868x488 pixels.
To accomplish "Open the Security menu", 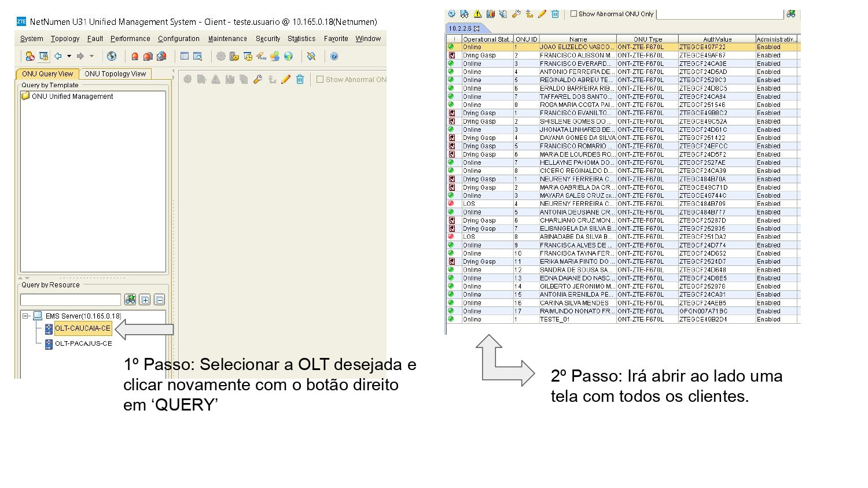I will click(268, 39).
